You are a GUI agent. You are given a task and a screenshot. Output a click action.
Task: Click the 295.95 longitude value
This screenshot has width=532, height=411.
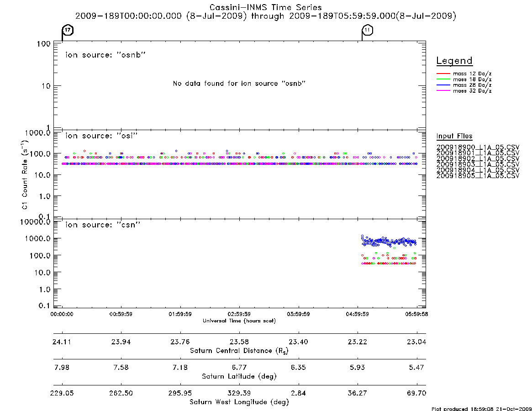(180, 393)
